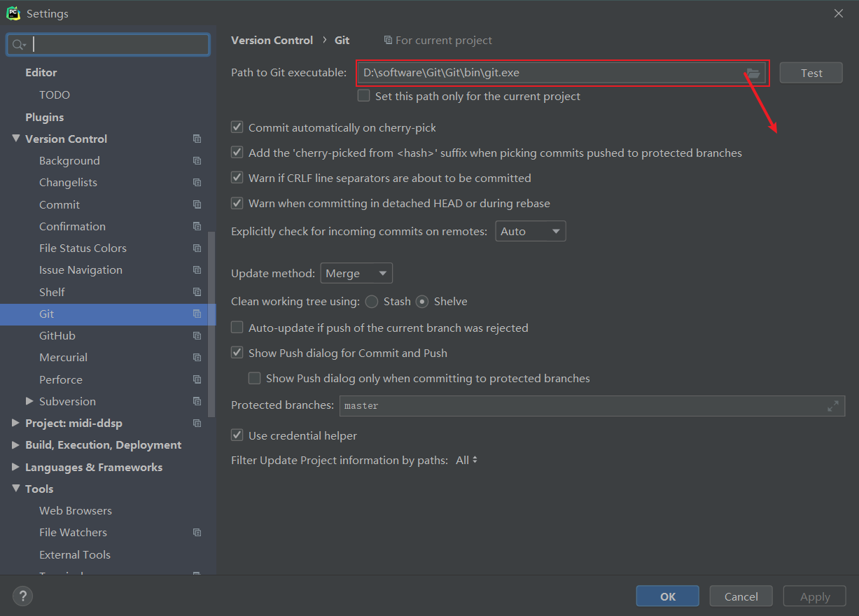
Task: Enable auto-update if push was rejected
Action: pyautogui.click(x=237, y=328)
